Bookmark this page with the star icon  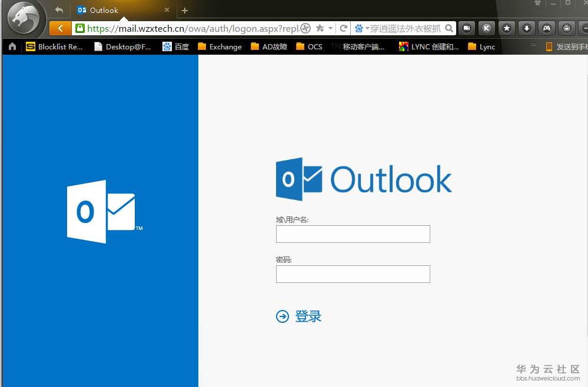coord(320,28)
